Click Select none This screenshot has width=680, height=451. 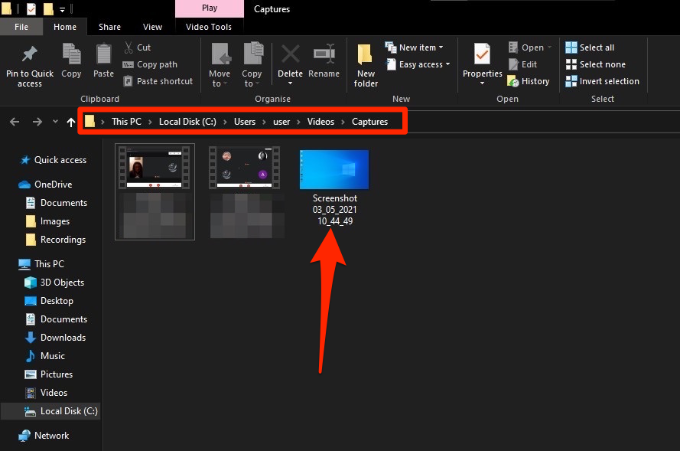coord(595,64)
